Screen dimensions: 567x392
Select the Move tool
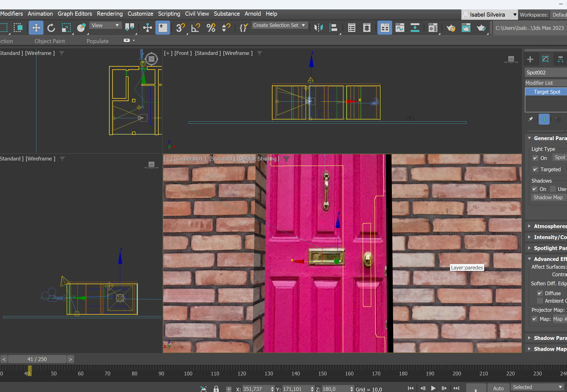(x=36, y=28)
